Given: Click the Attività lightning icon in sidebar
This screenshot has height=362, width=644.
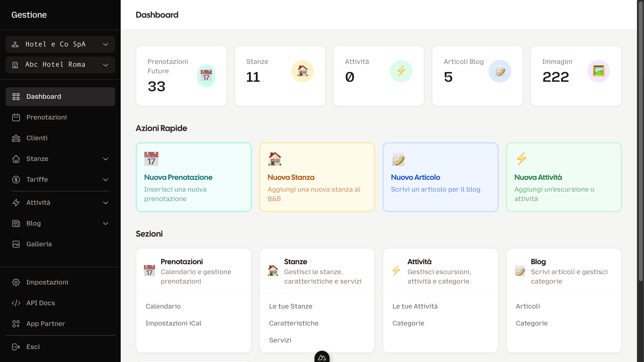Looking at the screenshot, I should point(16,202).
